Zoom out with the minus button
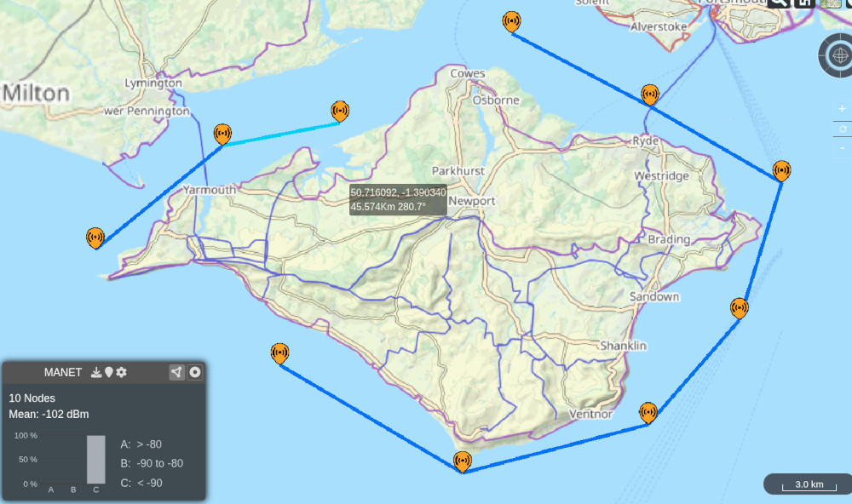Screen dimensions: 852x504 click(842, 148)
